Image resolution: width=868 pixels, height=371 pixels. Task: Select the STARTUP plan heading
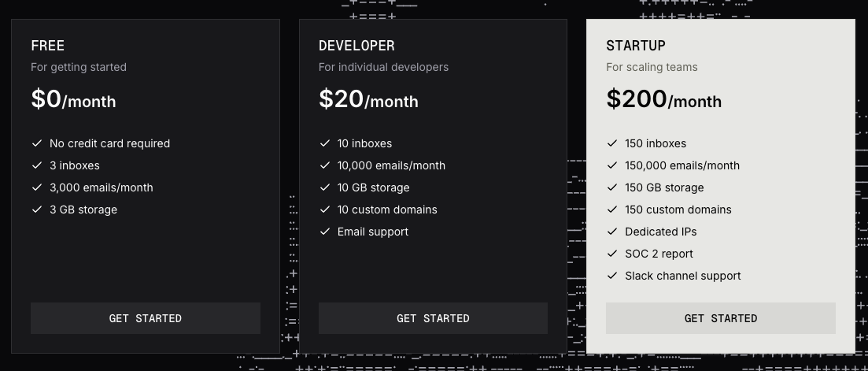[x=636, y=46]
